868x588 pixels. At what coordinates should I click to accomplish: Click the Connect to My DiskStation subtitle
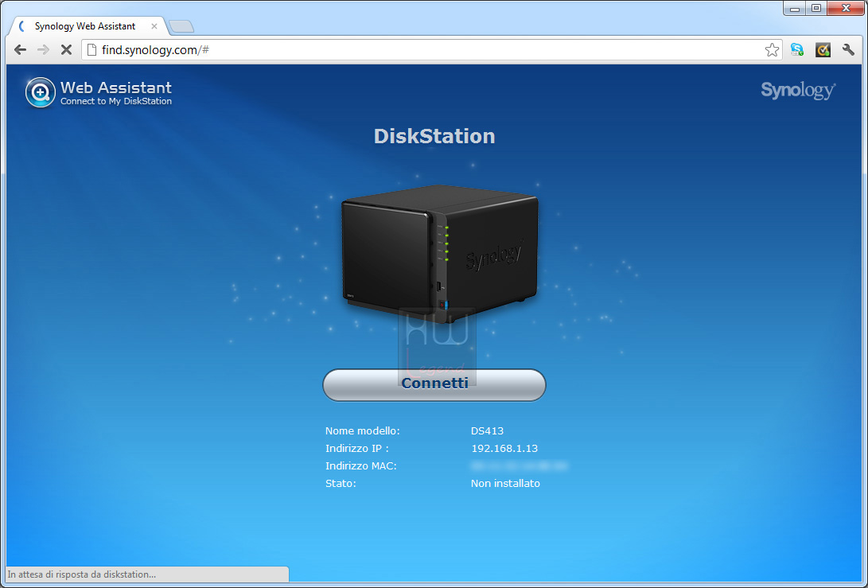[116, 101]
